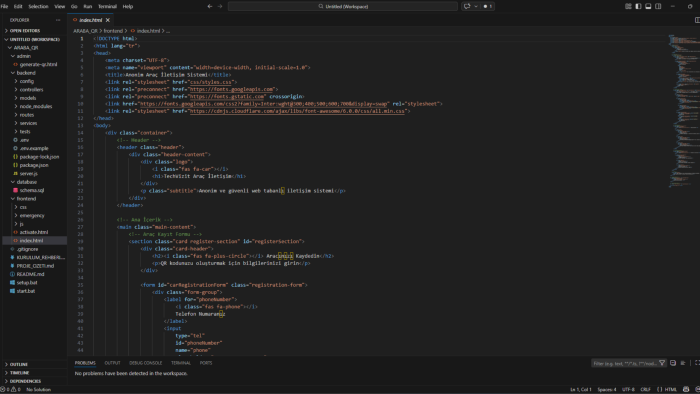Switch to the Debug Console tab
This screenshot has width=700, height=394.
(x=146, y=363)
